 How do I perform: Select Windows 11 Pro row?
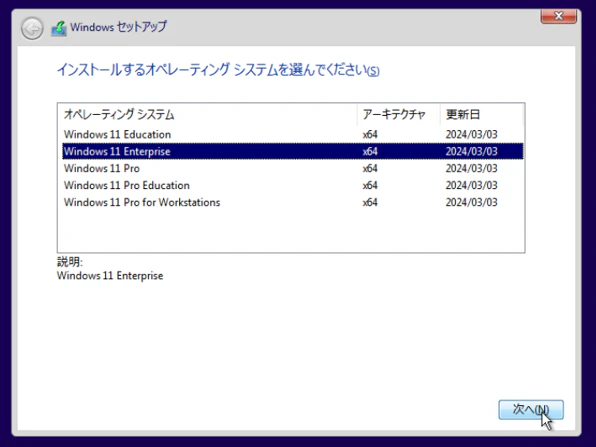coord(293,168)
